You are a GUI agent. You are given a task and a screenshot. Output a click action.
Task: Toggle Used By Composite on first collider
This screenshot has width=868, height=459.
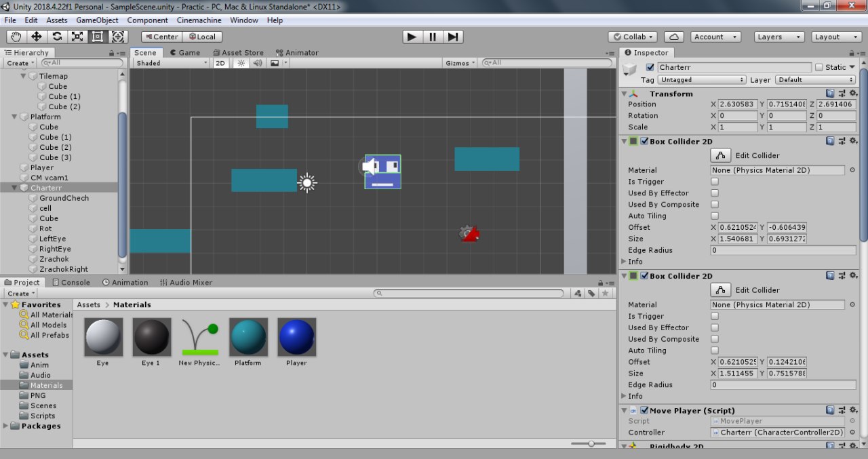[715, 205]
